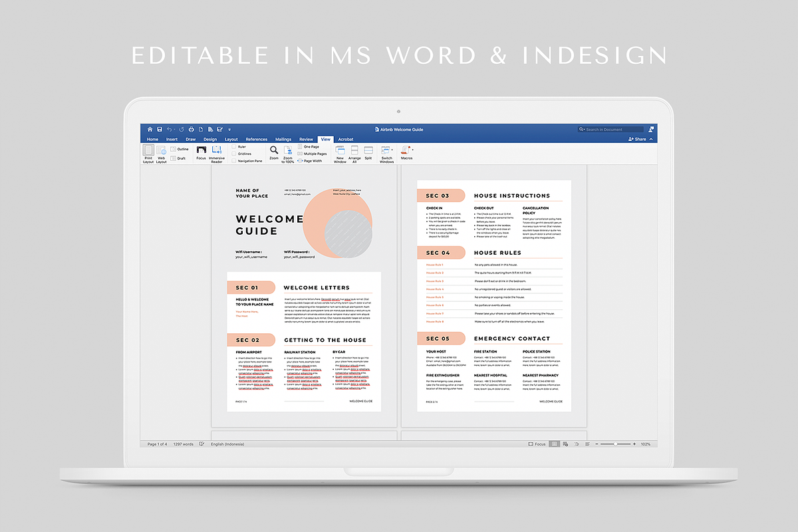Viewport: 798px width, 532px height.
Task: Click the Share button
Action: pyautogui.click(x=637, y=139)
